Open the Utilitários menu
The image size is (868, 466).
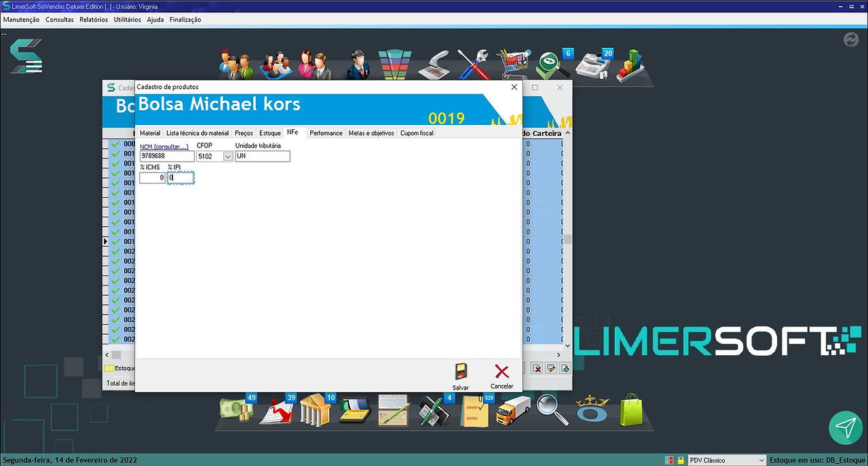(x=128, y=20)
